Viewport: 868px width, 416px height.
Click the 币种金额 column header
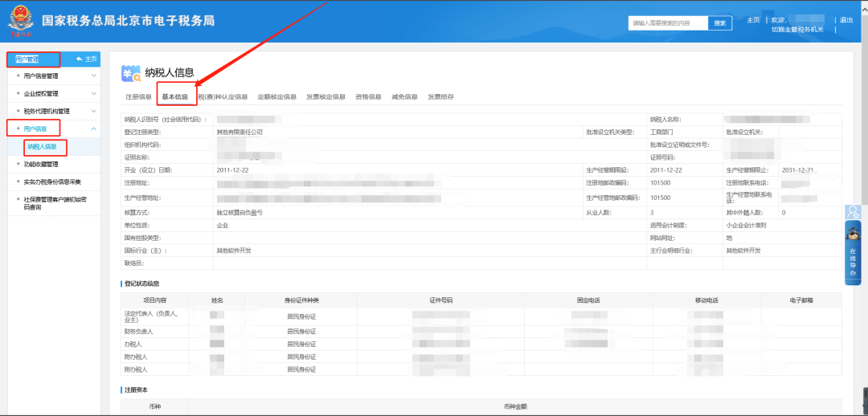coord(515,406)
